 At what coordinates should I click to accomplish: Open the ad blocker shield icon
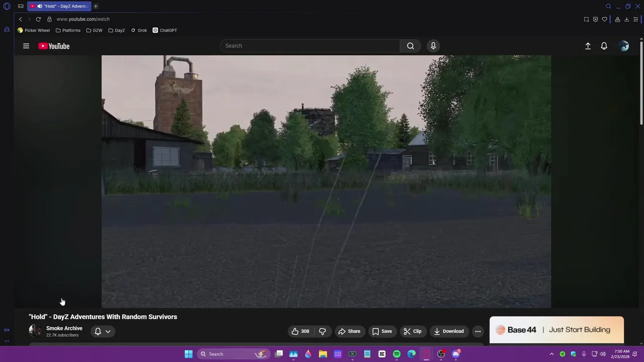click(595, 19)
